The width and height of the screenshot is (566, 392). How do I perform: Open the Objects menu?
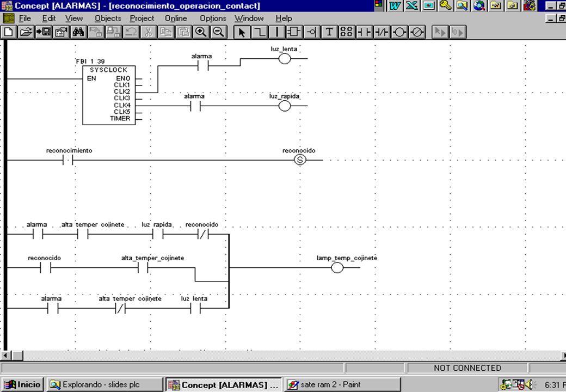tap(108, 19)
